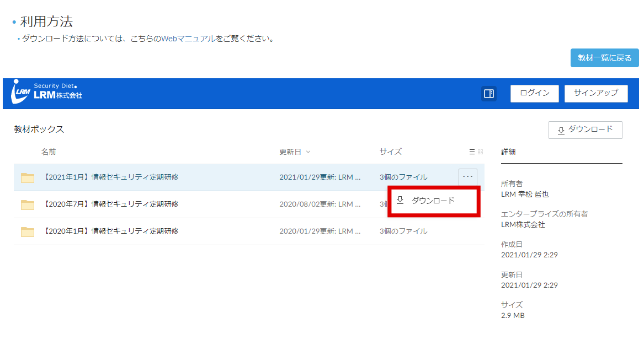Toggle the details sidebar panel icon
The image size is (644, 356).
(489, 94)
